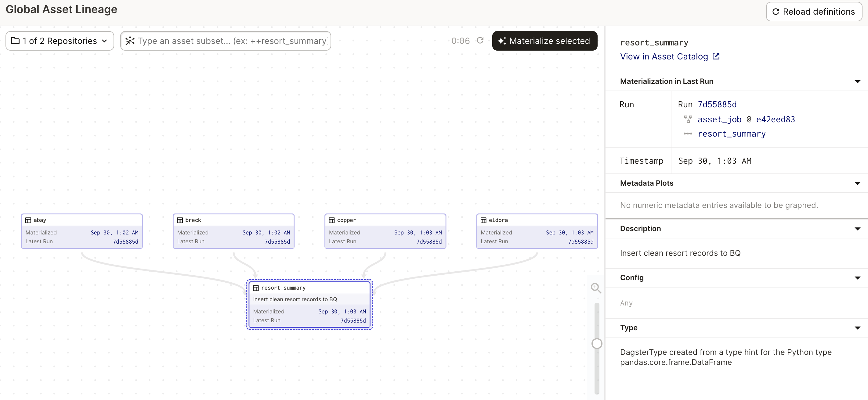Open the View in Asset Catalog link

click(x=664, y=56)
